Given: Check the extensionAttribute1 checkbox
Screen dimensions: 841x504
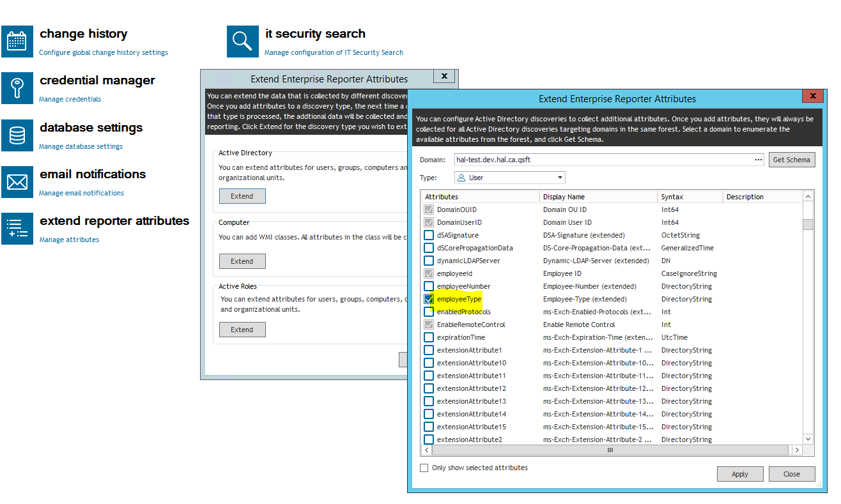Looking at the screenshot, I should pos(429,350).
